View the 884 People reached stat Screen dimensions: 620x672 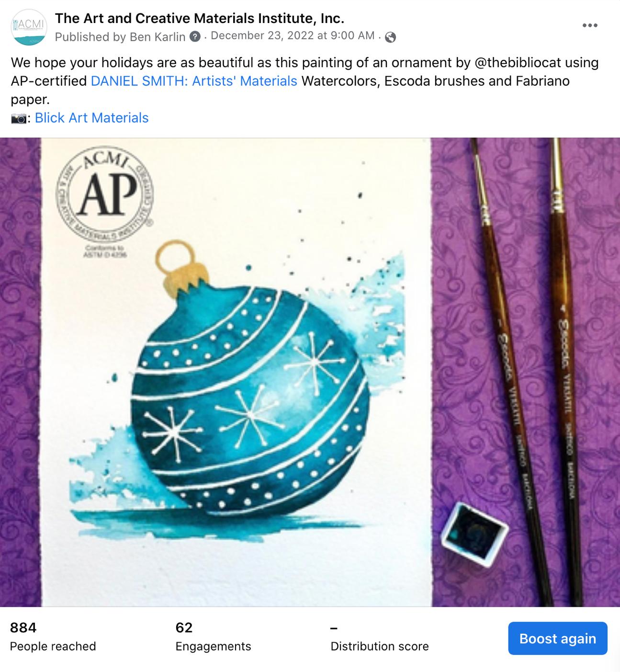pos(53,637)
